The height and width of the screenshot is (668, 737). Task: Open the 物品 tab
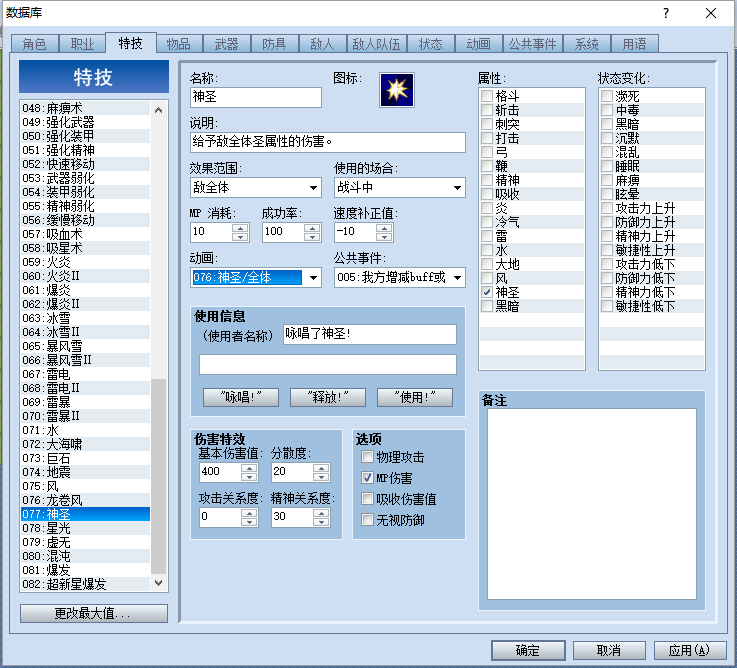click(x=179, y=44)
